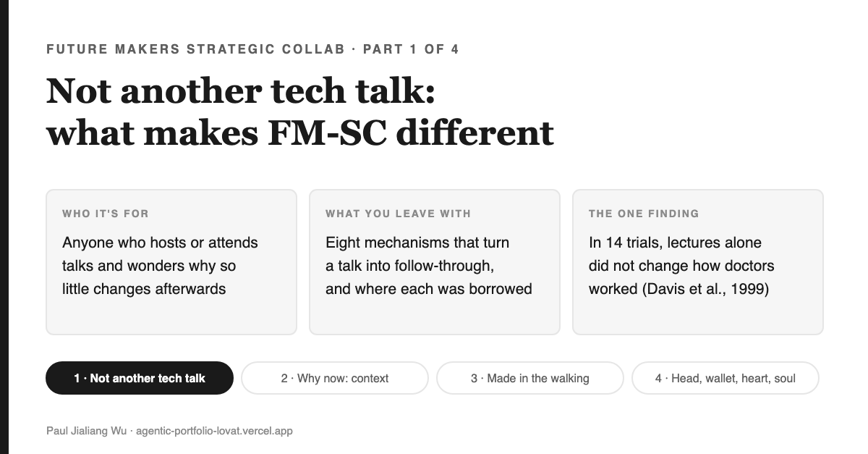Image resolution: width=868 pixels, height=454 pixels.
Task: Click the 'What you leave with' card
Action: coord(435,262)
